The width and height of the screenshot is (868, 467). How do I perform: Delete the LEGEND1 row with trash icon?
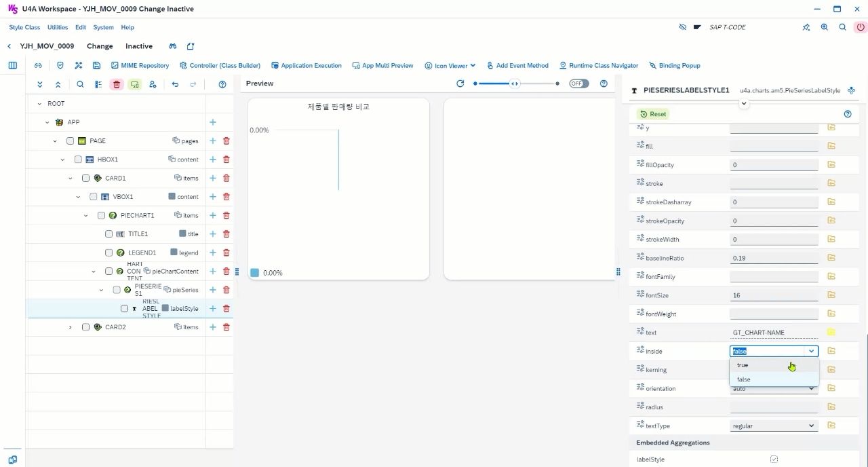click(226, 253)
